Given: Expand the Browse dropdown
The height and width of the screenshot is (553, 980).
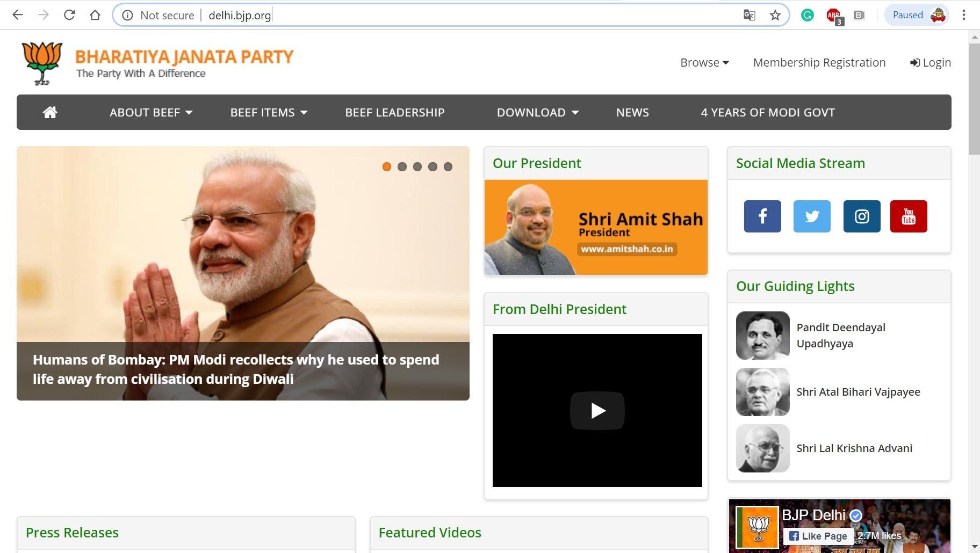Looking at the screenshot, I should coord(704,62).
